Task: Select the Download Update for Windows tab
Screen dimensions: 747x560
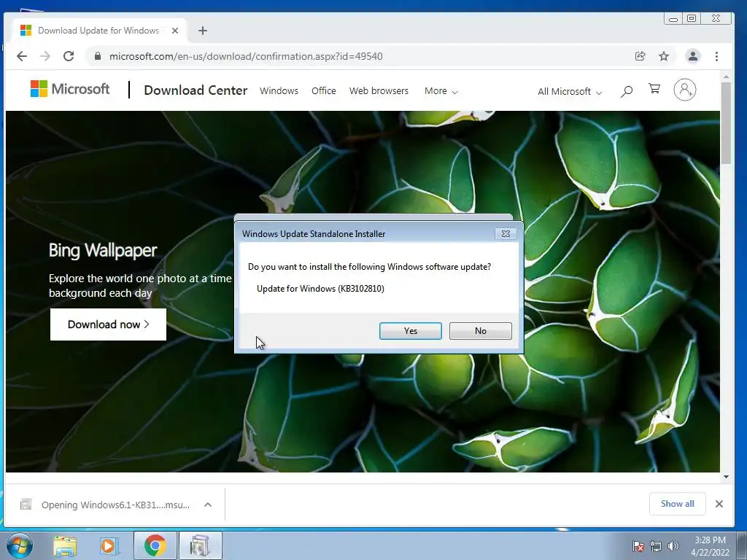Action: [x=99, y=31]
